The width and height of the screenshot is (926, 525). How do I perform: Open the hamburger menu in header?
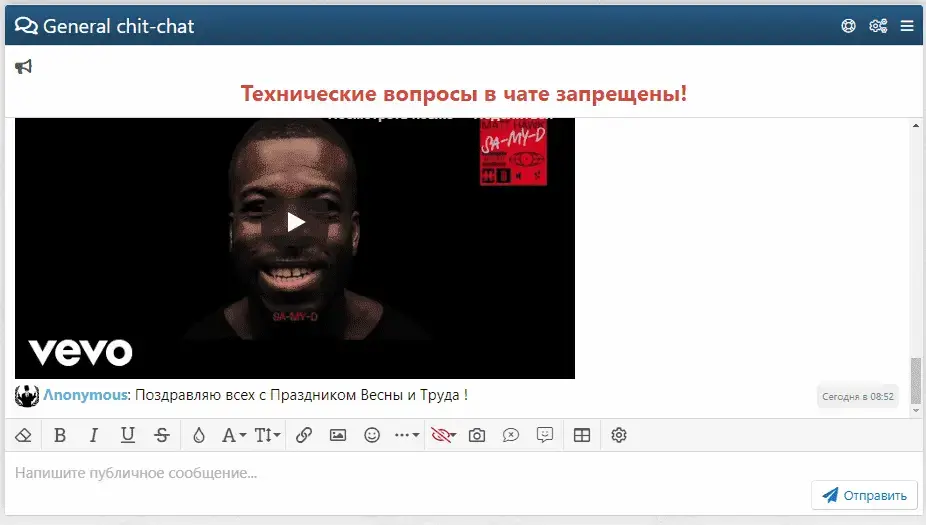coord(907,26)
